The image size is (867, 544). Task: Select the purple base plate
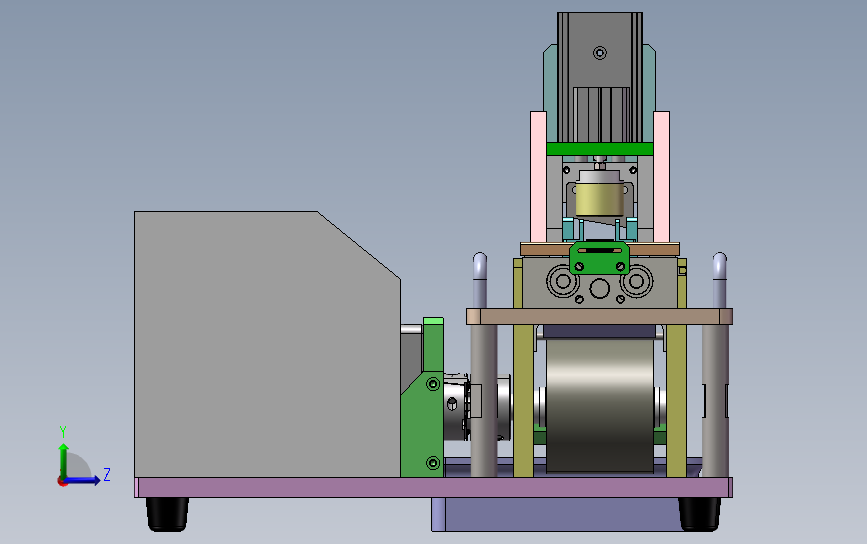pos(434,488)
